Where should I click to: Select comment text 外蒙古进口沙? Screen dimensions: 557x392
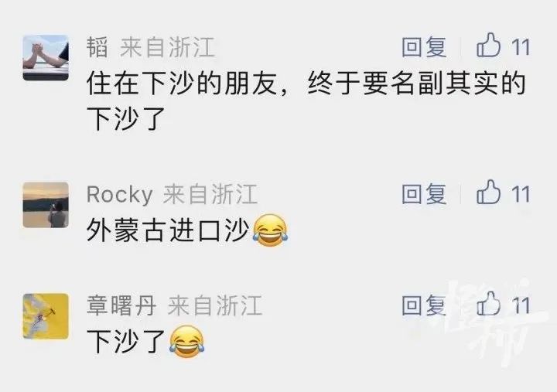(x=168, y=230)
